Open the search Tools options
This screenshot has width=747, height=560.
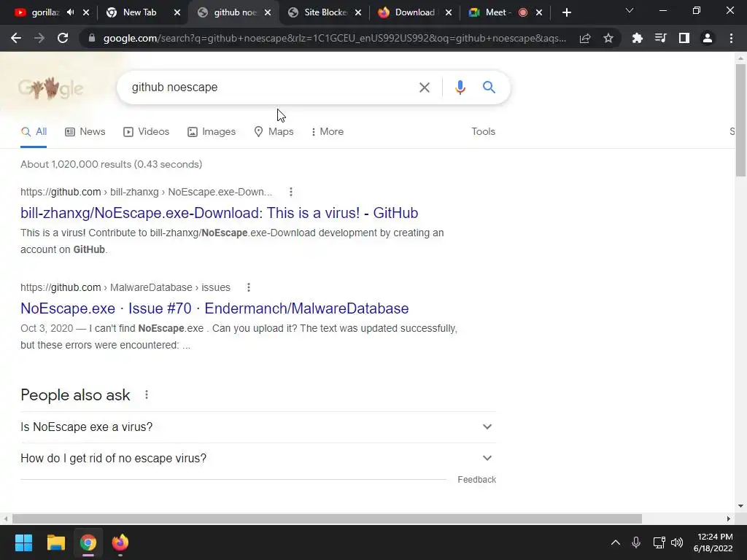point(483,131)
